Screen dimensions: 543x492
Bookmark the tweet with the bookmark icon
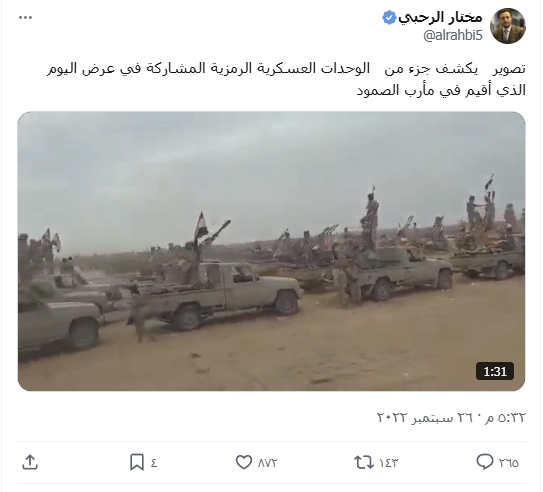137,462
